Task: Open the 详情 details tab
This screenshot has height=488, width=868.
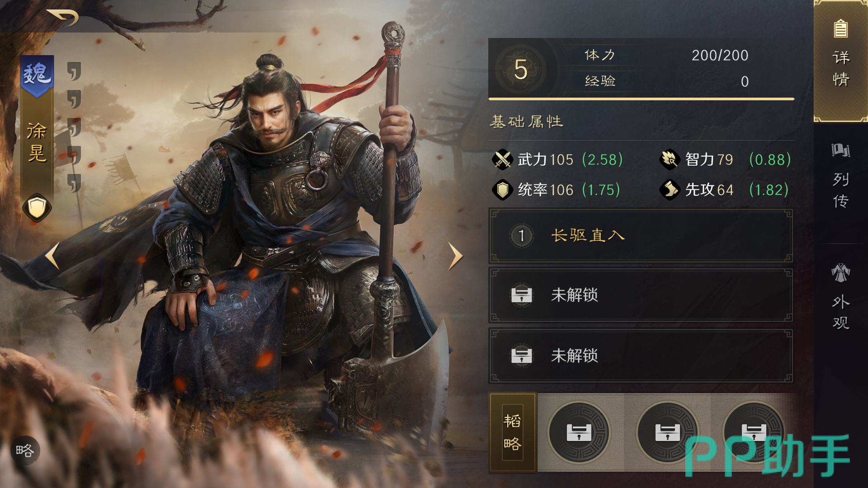Action: [841, 61]
